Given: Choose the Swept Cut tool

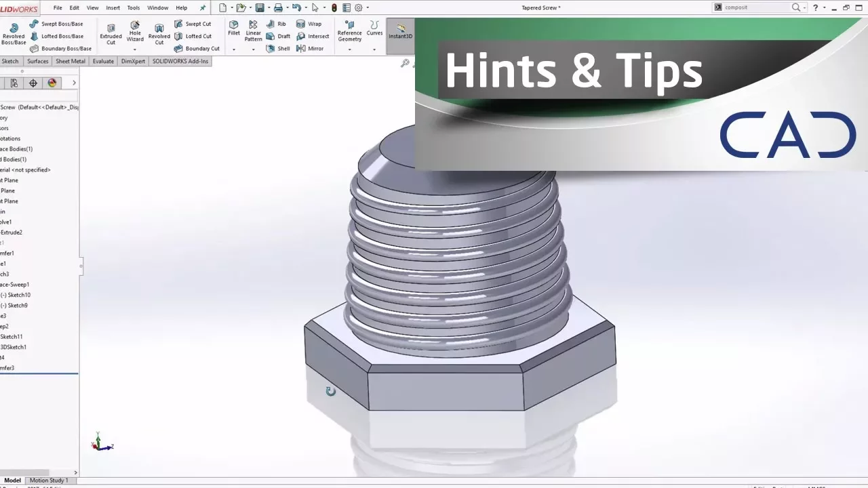Looking at the screenshot, I should click(193, 24).
